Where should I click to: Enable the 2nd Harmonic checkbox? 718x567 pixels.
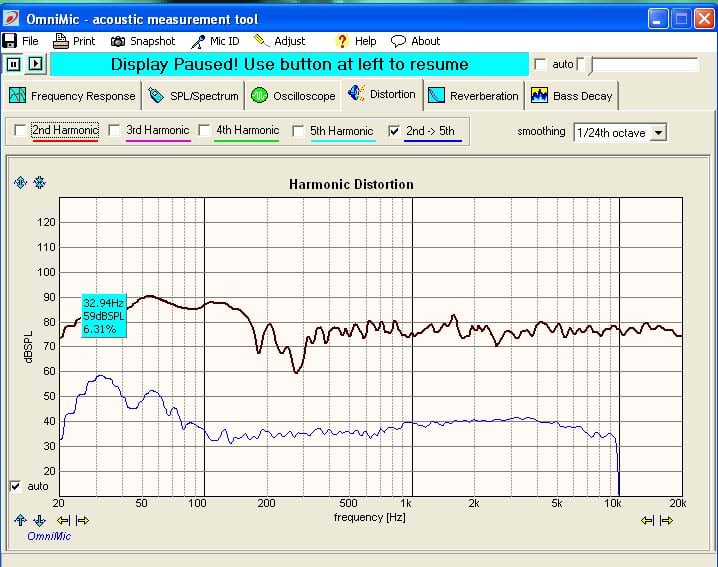pyautogui.click(x=20, y=131)
